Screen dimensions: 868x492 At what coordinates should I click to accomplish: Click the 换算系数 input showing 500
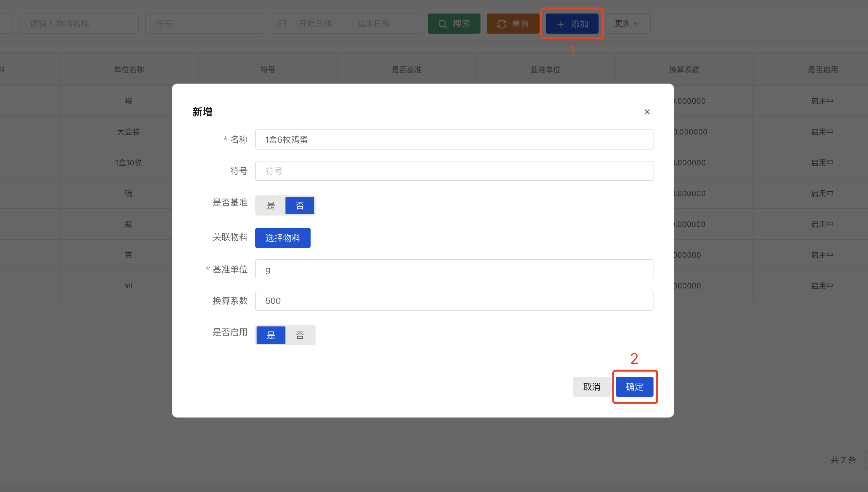click(x=454, y=300)
